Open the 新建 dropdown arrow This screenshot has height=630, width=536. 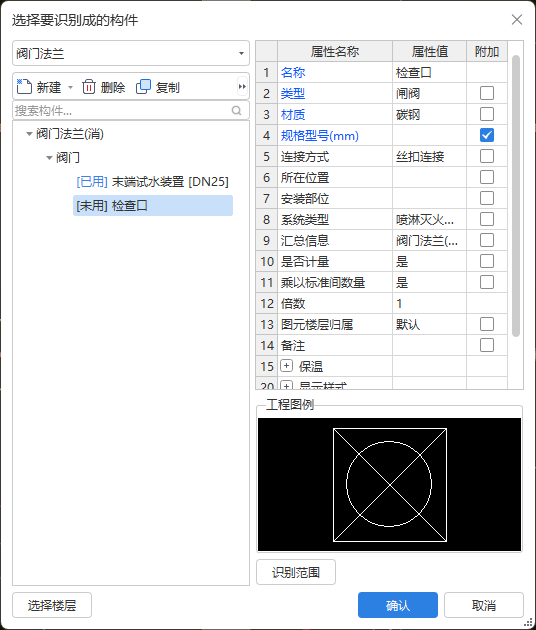[x=70, y=87]
